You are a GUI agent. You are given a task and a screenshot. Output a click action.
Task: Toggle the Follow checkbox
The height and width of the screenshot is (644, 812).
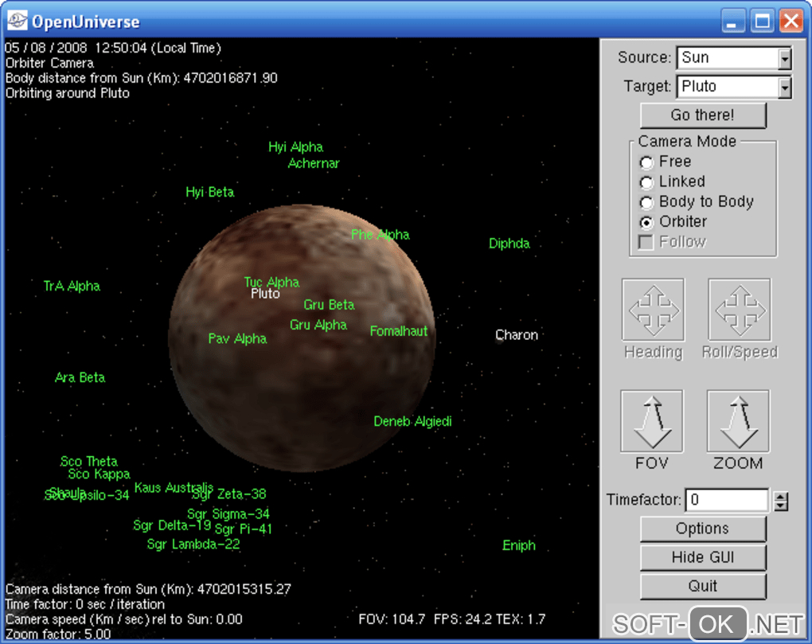pos(646,242)
